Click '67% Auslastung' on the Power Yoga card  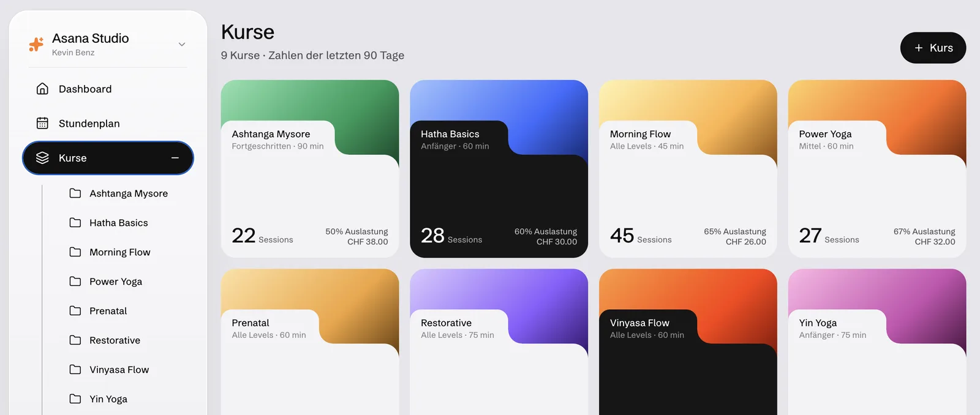pos(924,231)
